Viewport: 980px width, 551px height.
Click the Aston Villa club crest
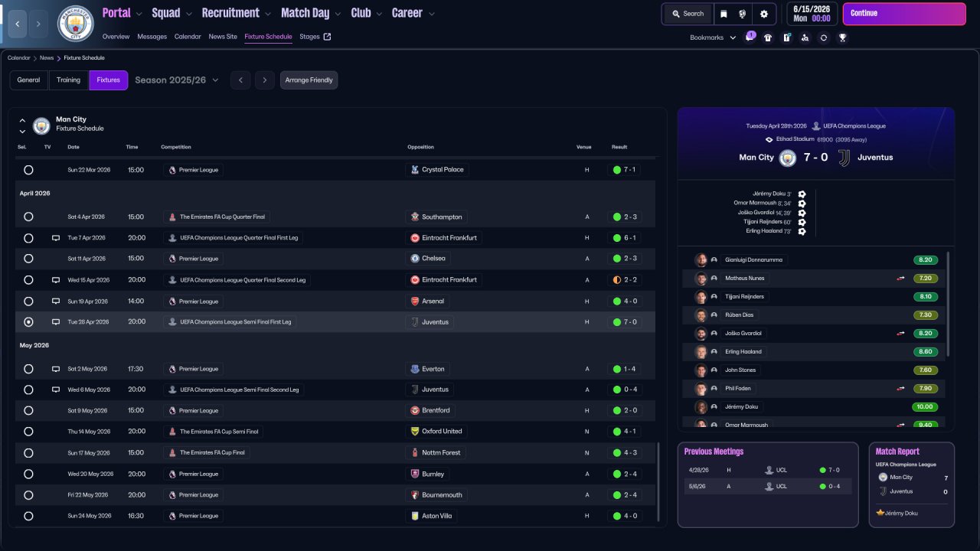(x=414, y=516)
